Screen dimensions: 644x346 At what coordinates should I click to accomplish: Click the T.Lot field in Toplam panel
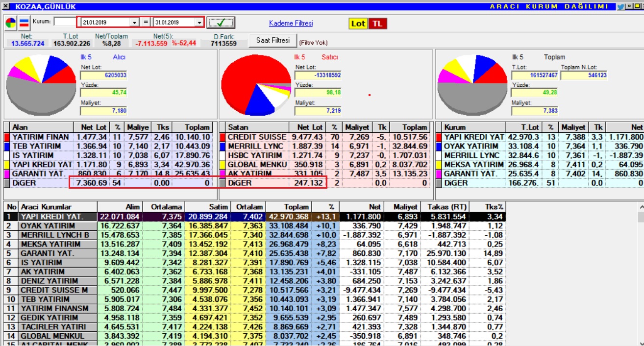click(x=535, y=75)
